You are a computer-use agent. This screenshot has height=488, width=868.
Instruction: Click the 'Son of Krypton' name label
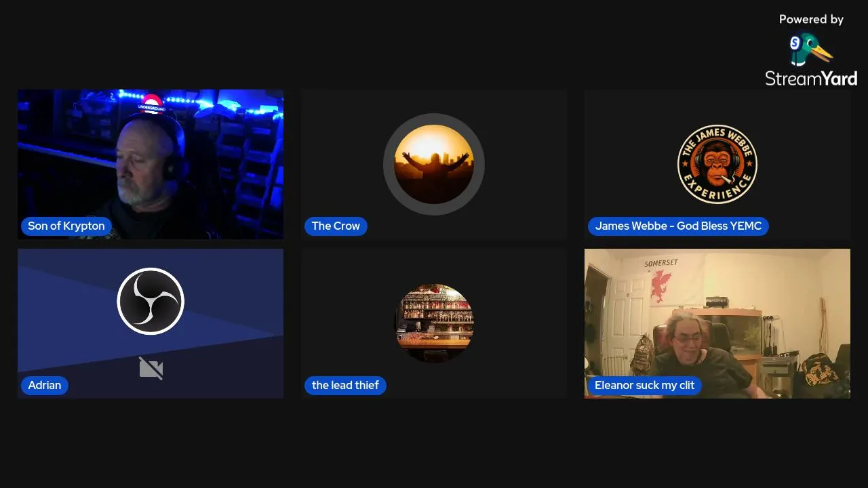66,226
